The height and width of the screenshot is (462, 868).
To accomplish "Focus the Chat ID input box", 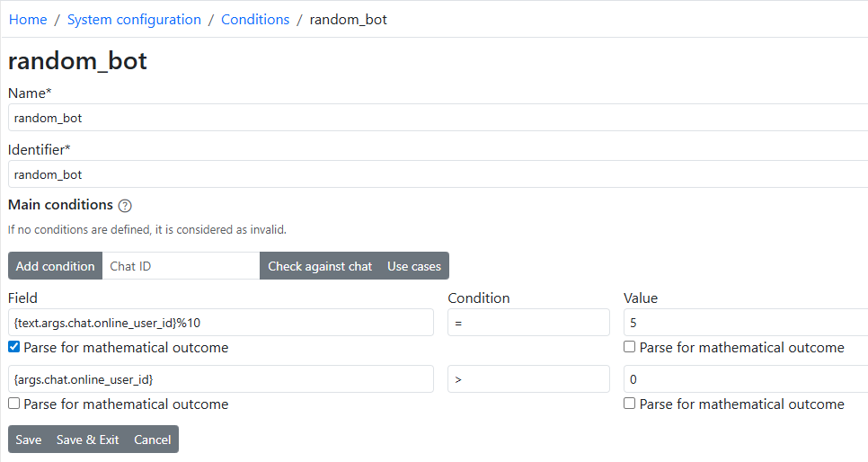I will pos(181,266).
